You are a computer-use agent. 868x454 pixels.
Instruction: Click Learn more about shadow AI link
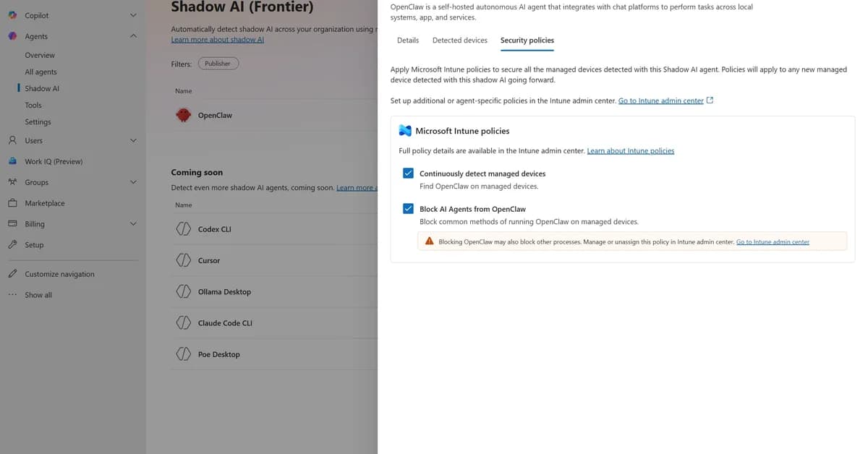[218, 40]
